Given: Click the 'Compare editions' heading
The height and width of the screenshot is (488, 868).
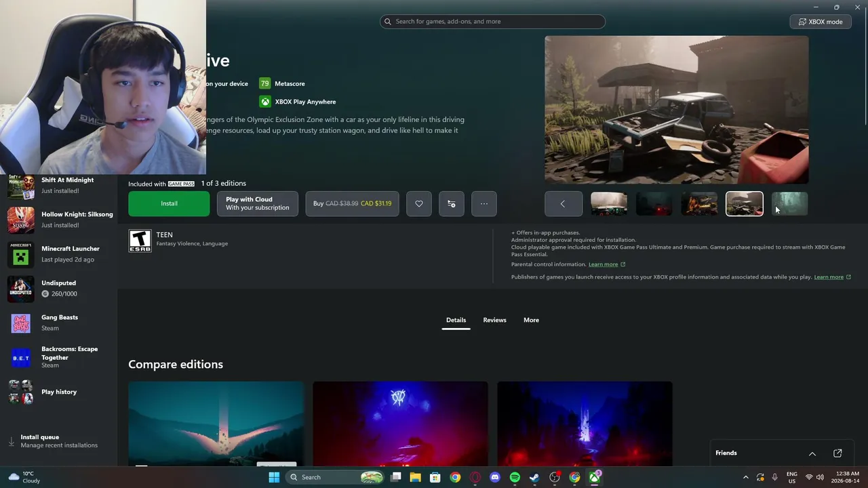Looking at the screenshot, I should [176, 365].
